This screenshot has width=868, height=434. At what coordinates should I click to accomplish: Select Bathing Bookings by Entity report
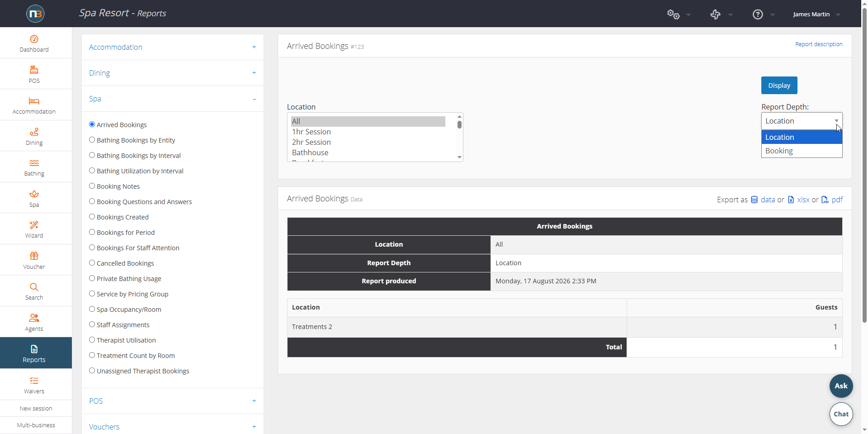(x=92, y=140)
